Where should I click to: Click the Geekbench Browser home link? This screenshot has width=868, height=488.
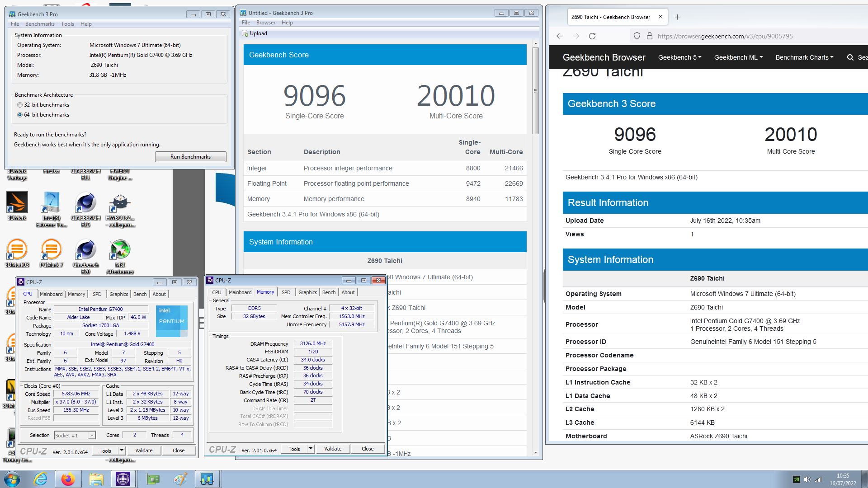pyautogui.click(x=604, y=57)
